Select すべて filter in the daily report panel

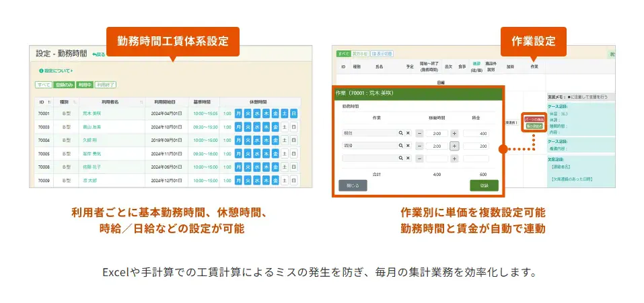pyautogui.click(x=343, y=54)
